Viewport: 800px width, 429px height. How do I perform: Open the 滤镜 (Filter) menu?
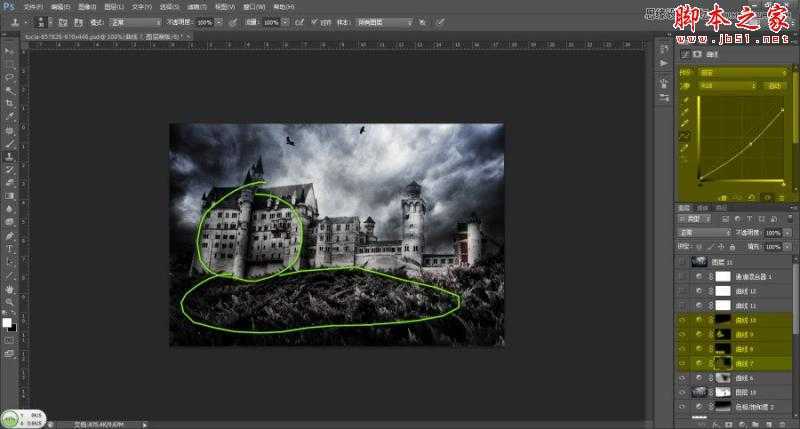point(196,7)
